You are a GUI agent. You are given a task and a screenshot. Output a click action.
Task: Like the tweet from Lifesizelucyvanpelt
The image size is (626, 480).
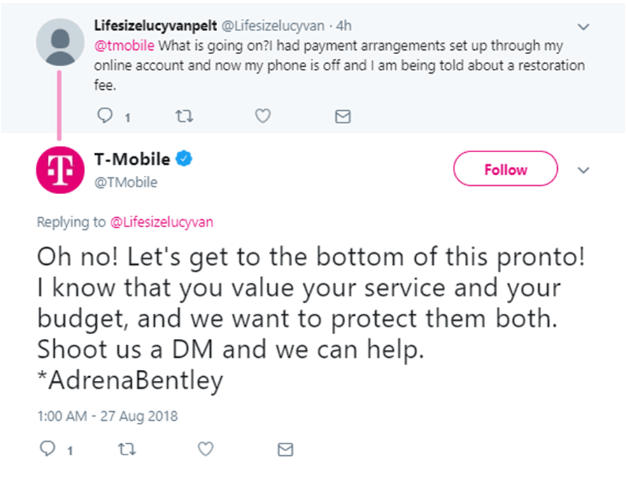coord(263,116)
